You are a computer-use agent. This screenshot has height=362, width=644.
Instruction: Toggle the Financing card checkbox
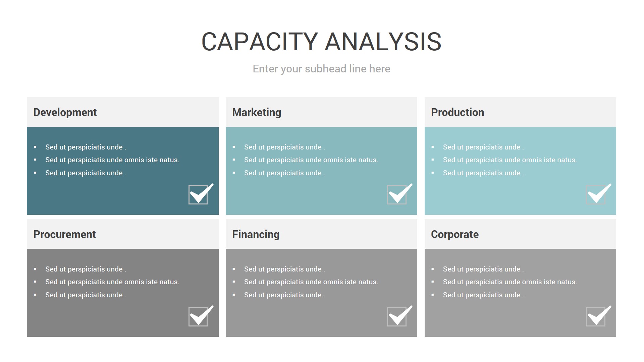coord(397,316)
